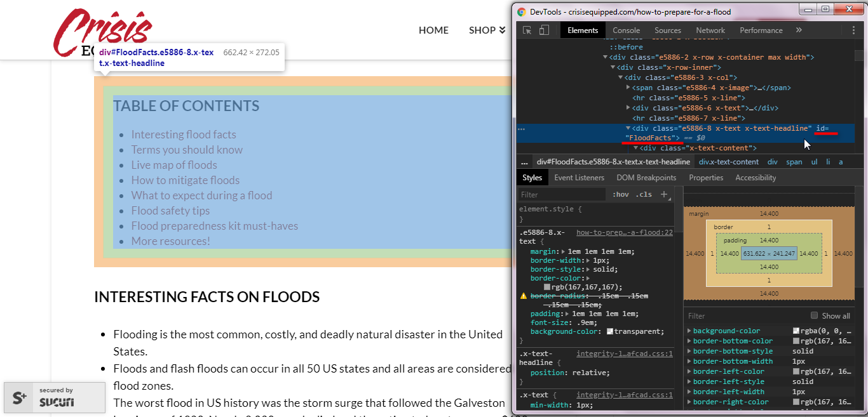Expand the e5886-4 x-image span node

(628, 88)
